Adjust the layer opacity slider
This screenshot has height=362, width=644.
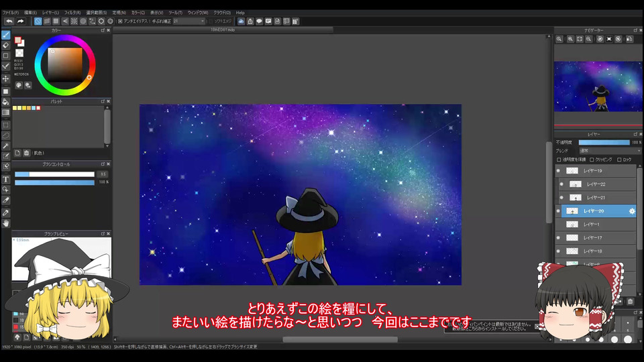coord(604,142)
